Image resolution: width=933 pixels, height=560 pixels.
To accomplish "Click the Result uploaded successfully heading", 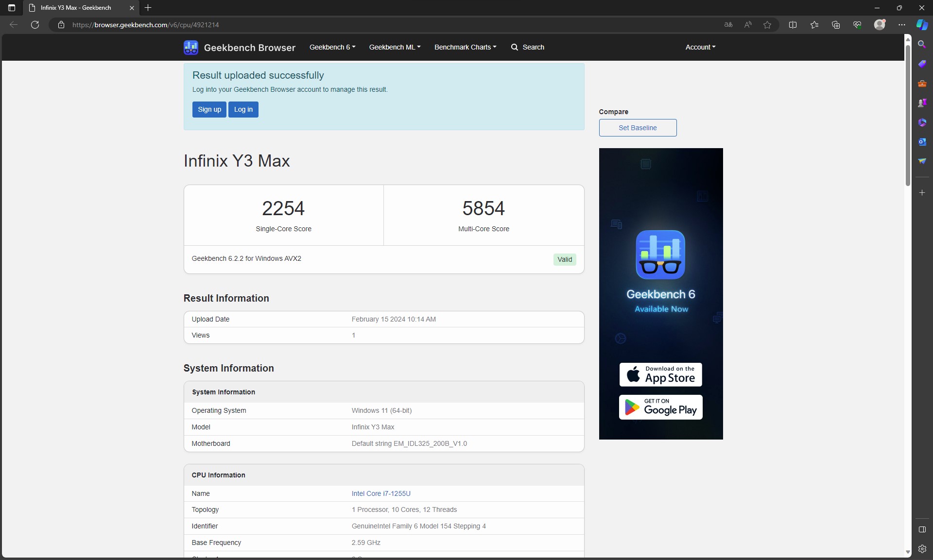I will [x=258, y=75].
